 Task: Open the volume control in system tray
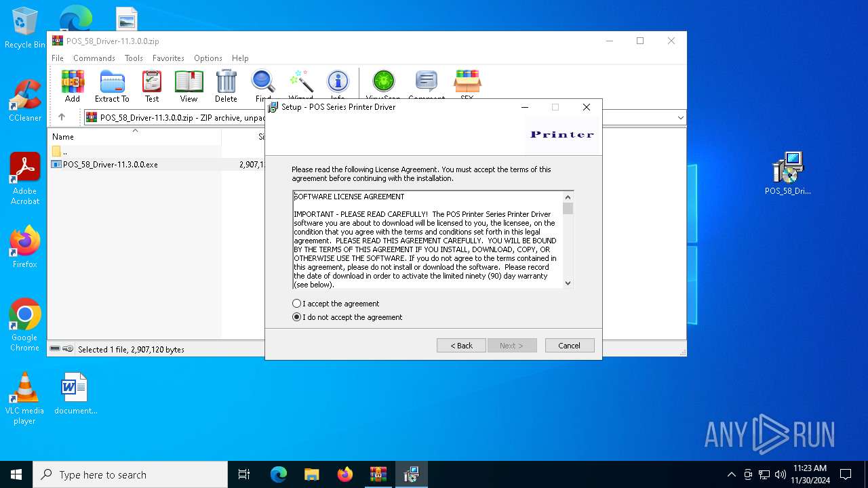coord(780,474)
